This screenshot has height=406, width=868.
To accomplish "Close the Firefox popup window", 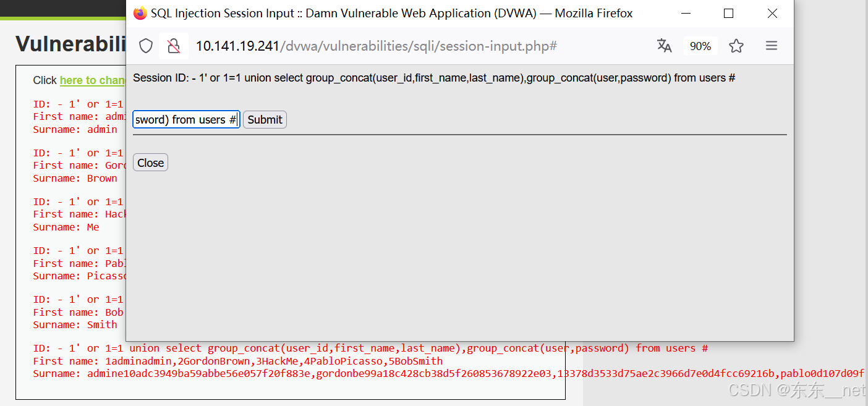I will pyautogui.click(x=772, y=13).
